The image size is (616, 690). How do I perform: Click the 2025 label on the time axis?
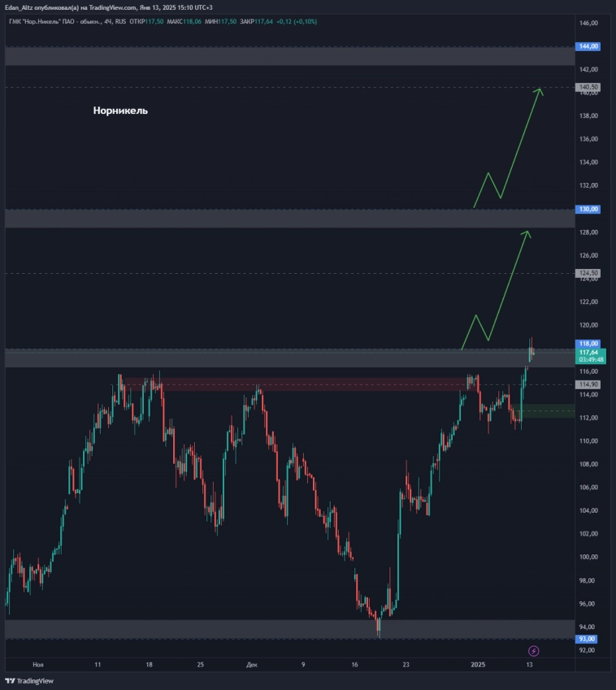(478, 665)
